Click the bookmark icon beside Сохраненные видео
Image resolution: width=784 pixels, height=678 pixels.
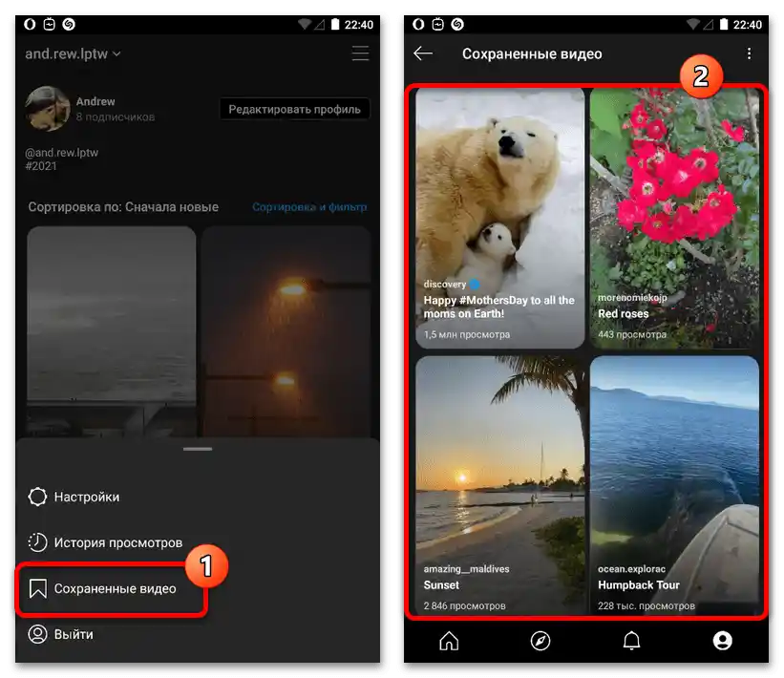click(37, 588)
